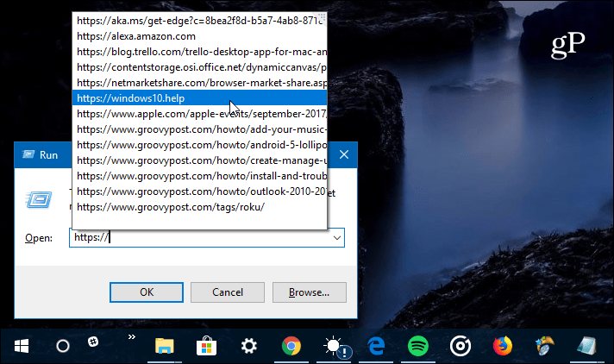The height and width of the screenshot is (364, 614).
Task: Select contentstorage.osi.office.net URL entry
Action: (x=199, y=67)
